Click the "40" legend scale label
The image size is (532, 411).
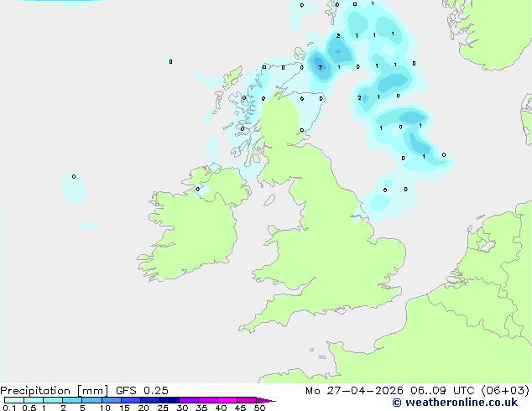221,408
